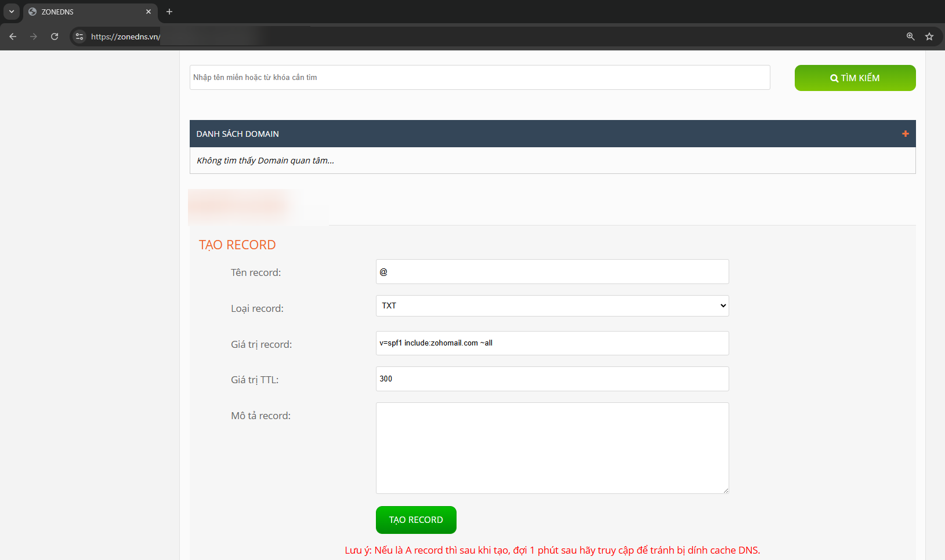Click the TẠO RECORD submit button

click(416, 520)
